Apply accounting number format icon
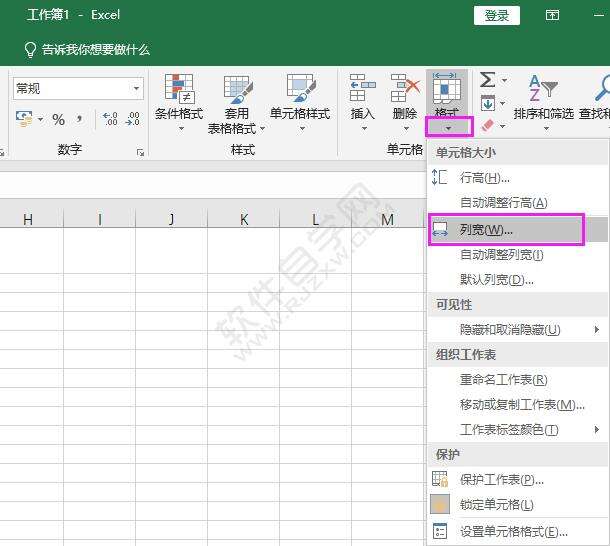Viewport: 610px width, 546px height. coord(24,119)
